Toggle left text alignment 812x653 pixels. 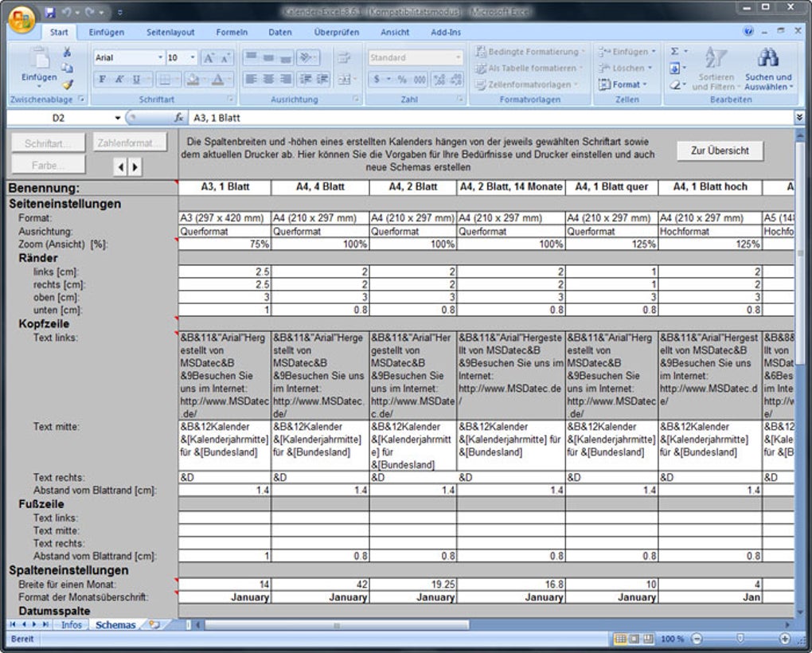251,79
